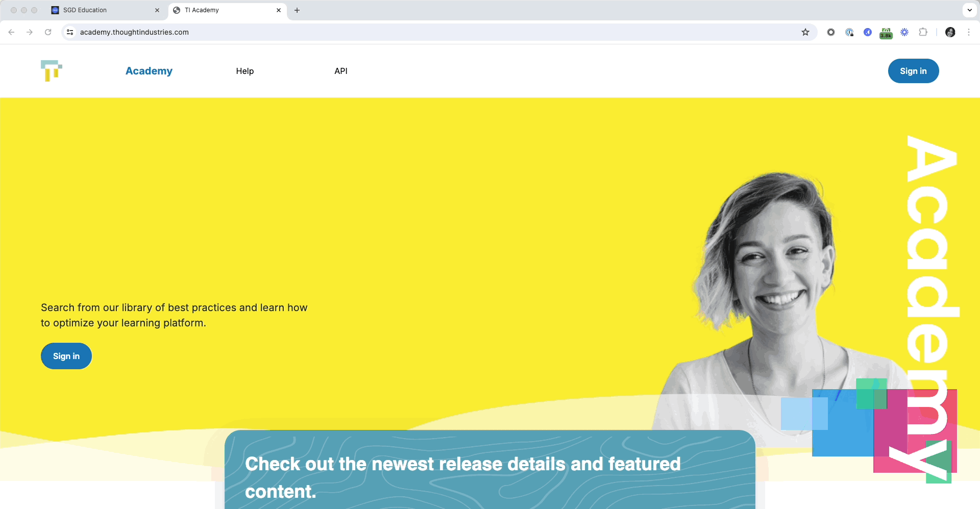The width and height of the screenshot is (980, 509).
Task: Click the 'Search from our library' text
Action: click(174, 315)
